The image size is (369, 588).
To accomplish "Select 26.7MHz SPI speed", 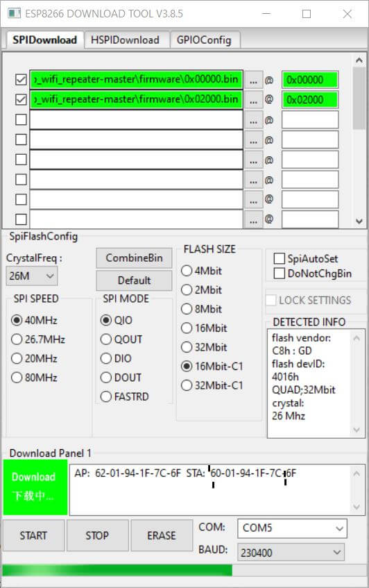I will 38,339.
